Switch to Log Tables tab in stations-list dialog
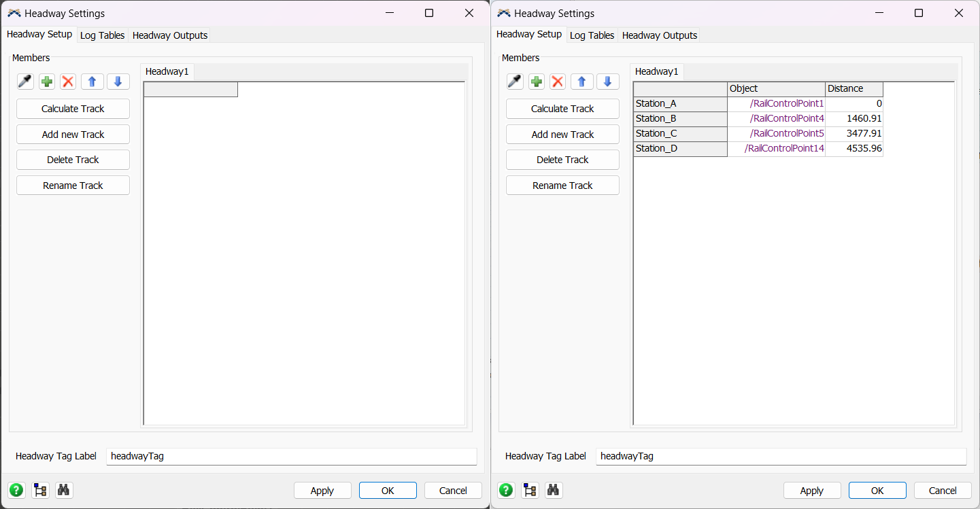The width and height of the screenshot is (980, 509). 592,35
